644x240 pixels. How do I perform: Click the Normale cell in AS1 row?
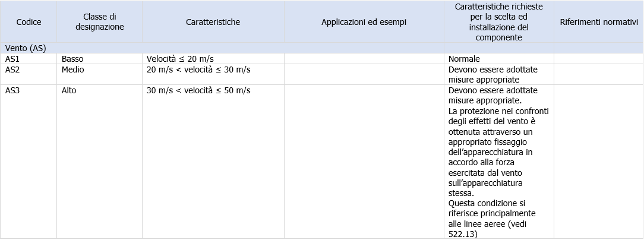(464, 59)
